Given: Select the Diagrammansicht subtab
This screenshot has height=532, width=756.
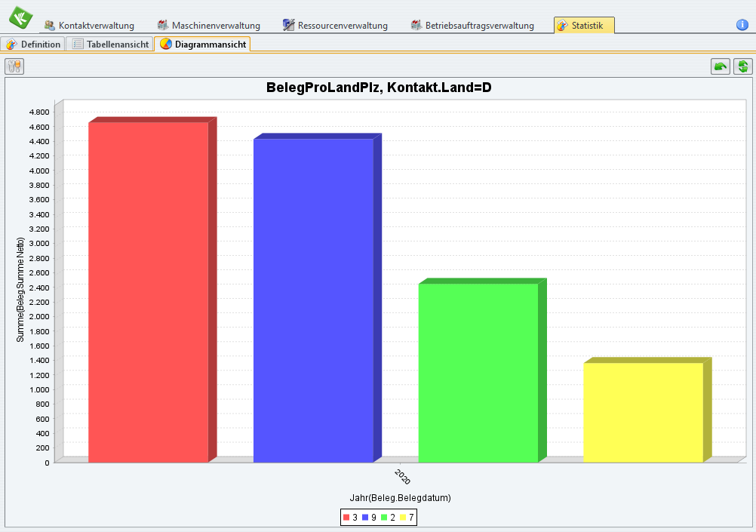Looking at the screenshot, I should (202, 44).
